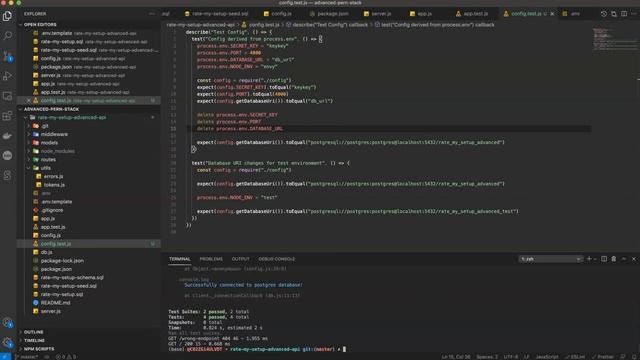This screenshot has height=360, width=640.
Task: Open the Extensions view icon
Action: click(7, 116)
